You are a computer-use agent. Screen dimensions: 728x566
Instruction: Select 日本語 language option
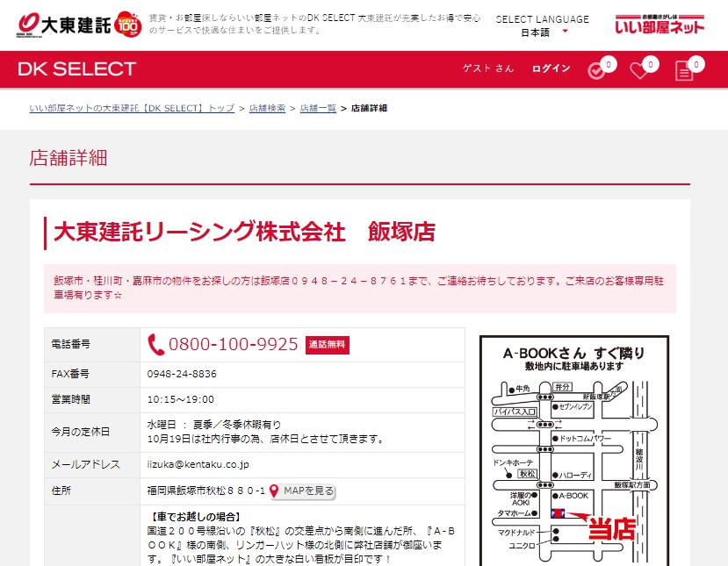point(536,32)
